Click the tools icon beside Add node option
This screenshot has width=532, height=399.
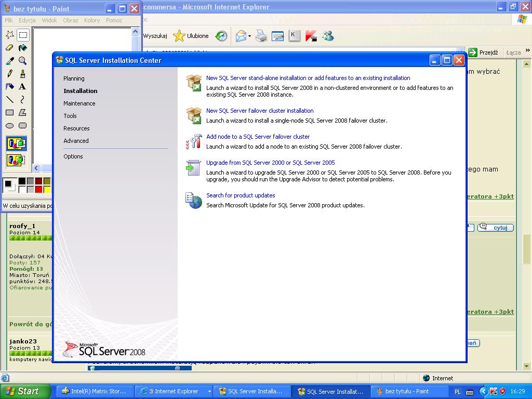click(x=194, y=141)
